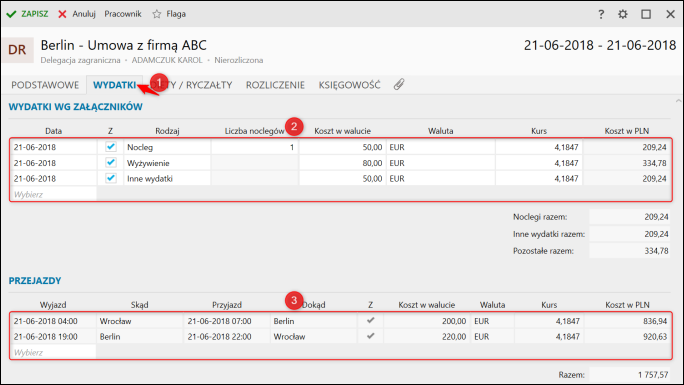Toggle the Z checkmark for Wrocław to Berlin trip

370,320
